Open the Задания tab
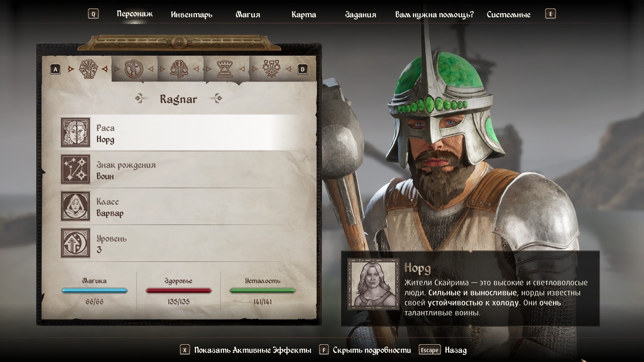Image resolution: width=644 pixels, height=362 pixels. (361, 14)
